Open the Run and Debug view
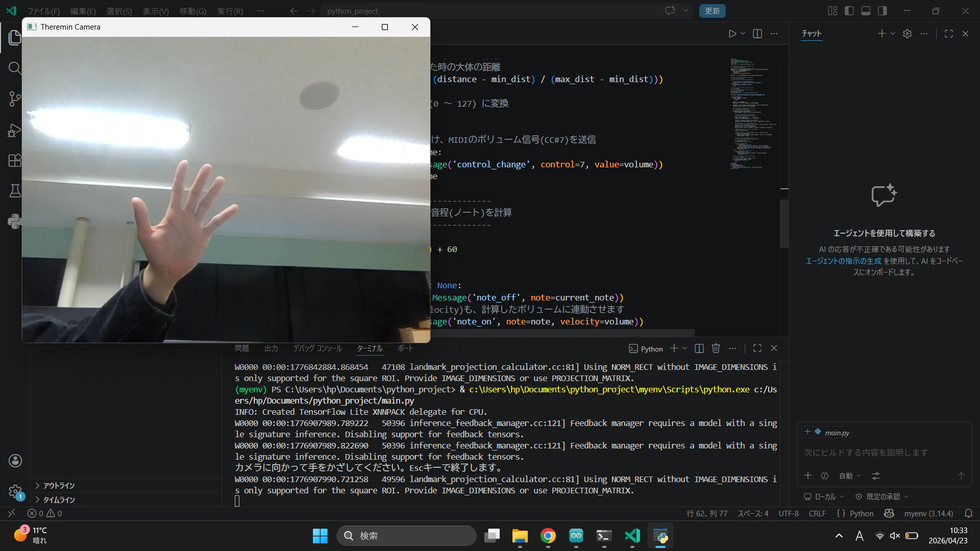This screenshot has height=551, width=980. pyautogui.click(x=15, y=130)
